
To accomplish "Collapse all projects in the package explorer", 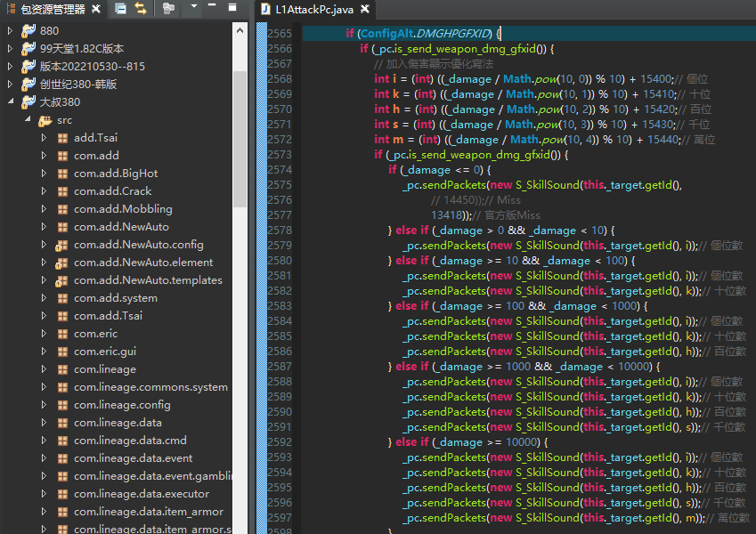I will (120, 8).
